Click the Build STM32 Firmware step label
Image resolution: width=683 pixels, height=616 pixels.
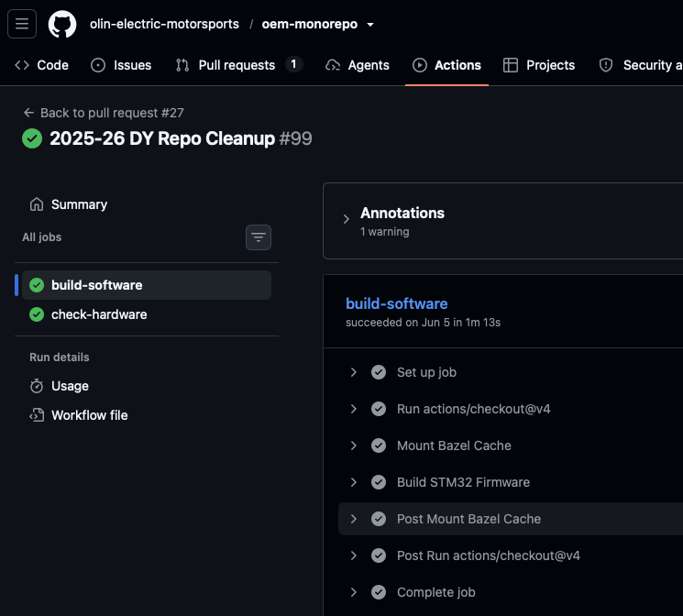pos(464,482)
